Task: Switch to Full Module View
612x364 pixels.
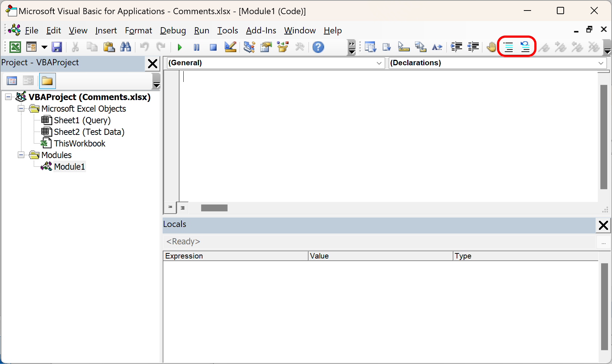Action: pyautogui.click(x=183, y=208)
